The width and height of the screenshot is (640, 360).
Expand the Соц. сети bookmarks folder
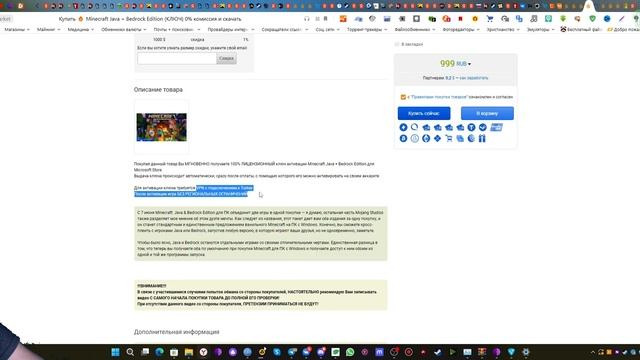(x=328, y=29)
